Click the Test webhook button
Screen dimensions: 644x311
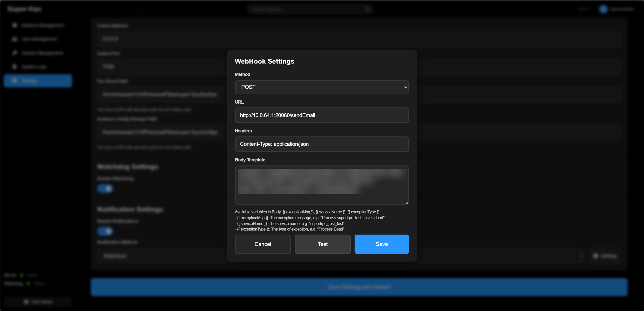(x=323, y=244)
